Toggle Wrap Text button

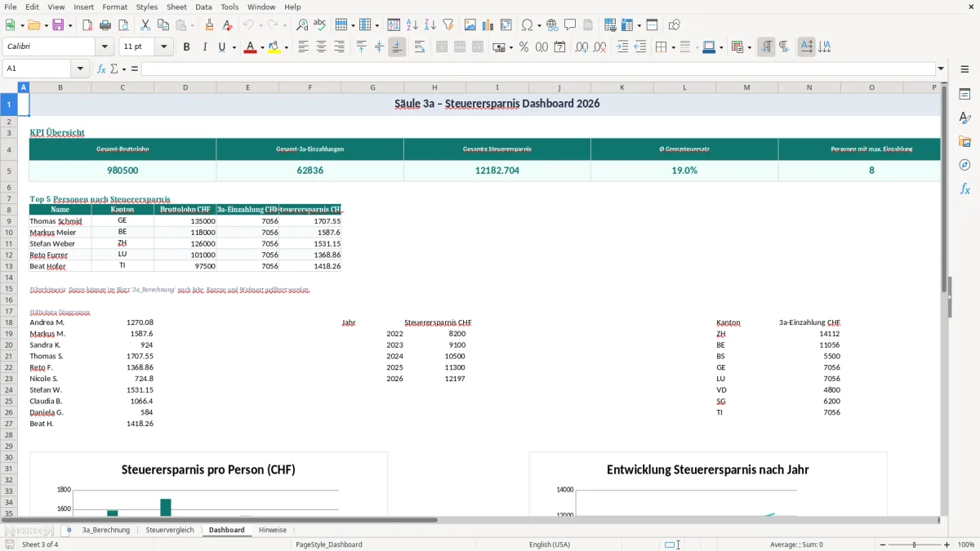(420, 47)
